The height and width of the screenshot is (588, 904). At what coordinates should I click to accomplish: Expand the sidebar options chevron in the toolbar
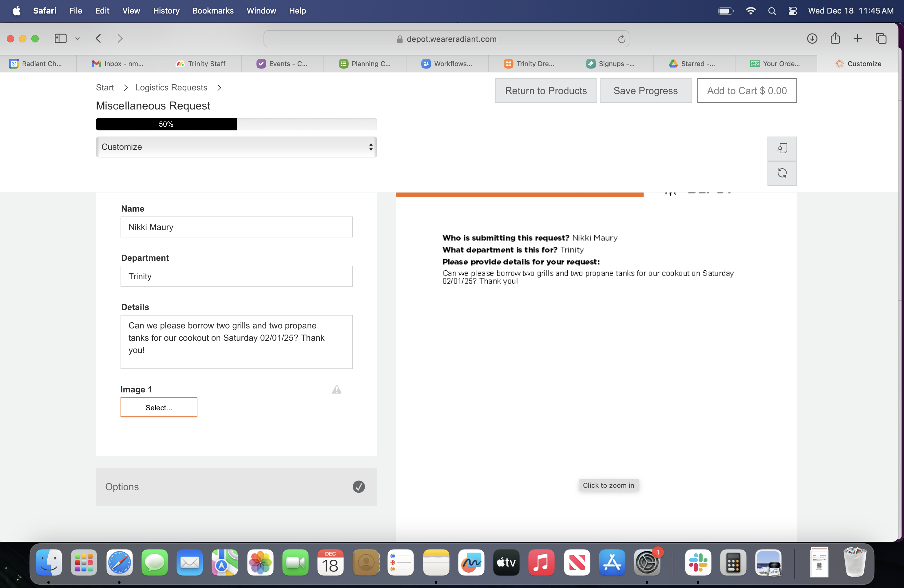pyautogui.click(x=77, y=38)
